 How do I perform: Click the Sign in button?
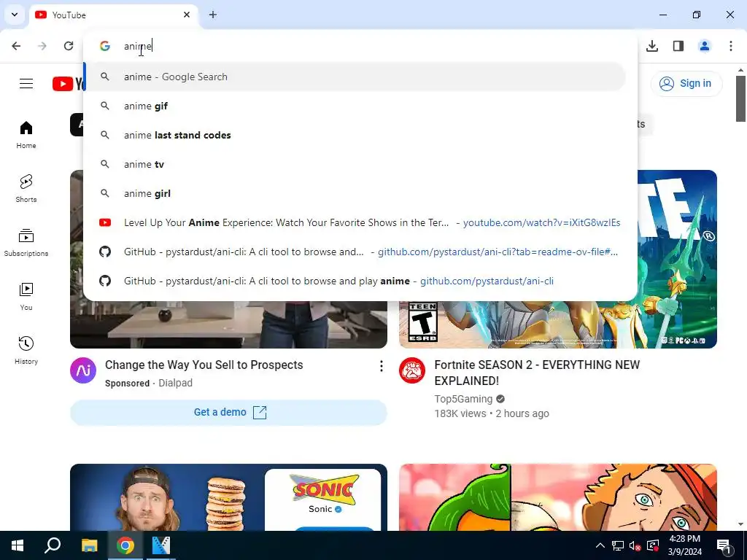pyautogui.click(x=686, y=83)
